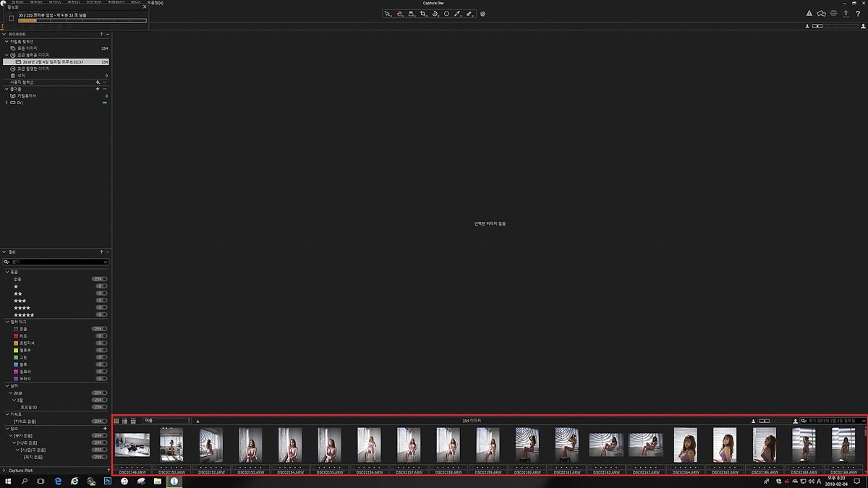
Task: Remove user collection with 사용자 컬렉션 minus
Action: tap(106, 82)
